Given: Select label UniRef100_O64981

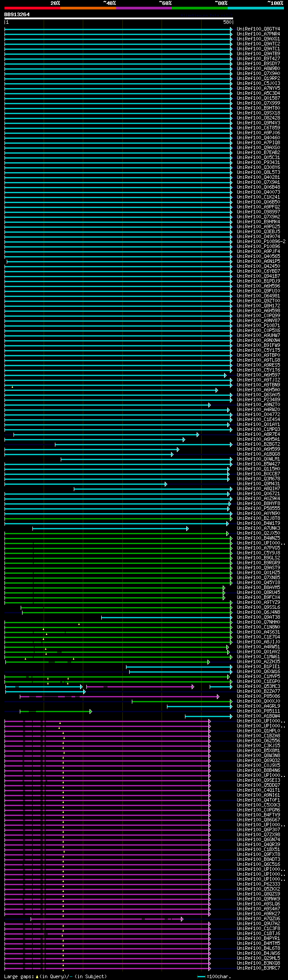Looking at the screenshot, I should click(x=258, y=296).
